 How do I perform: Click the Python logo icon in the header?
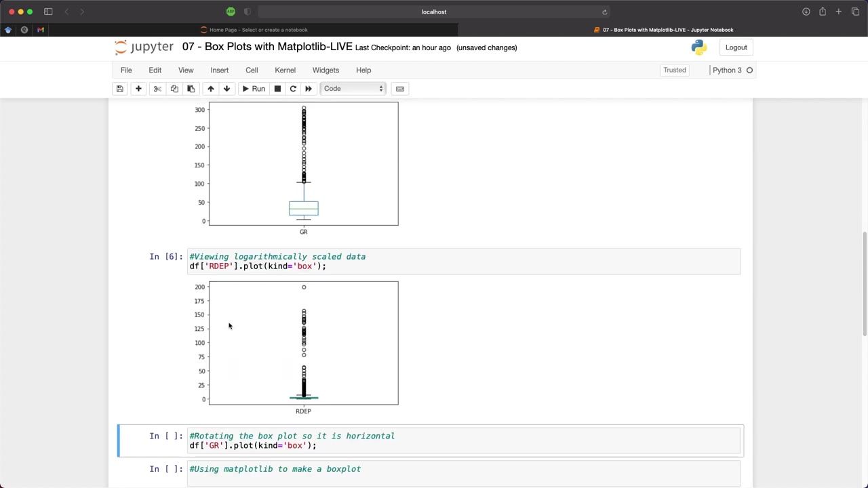click(699, 47)
